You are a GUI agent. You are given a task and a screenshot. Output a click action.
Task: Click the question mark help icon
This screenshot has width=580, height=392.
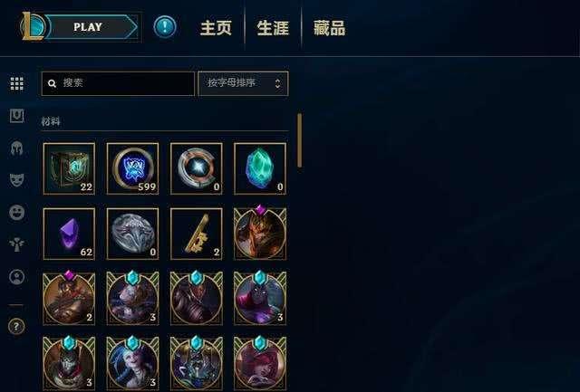coord(16,326)
